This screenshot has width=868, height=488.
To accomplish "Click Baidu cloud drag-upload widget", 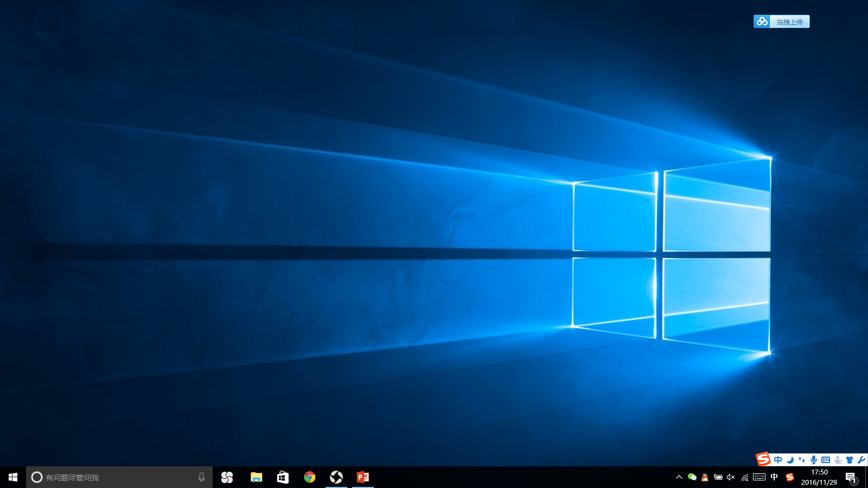I will [782, 22].
